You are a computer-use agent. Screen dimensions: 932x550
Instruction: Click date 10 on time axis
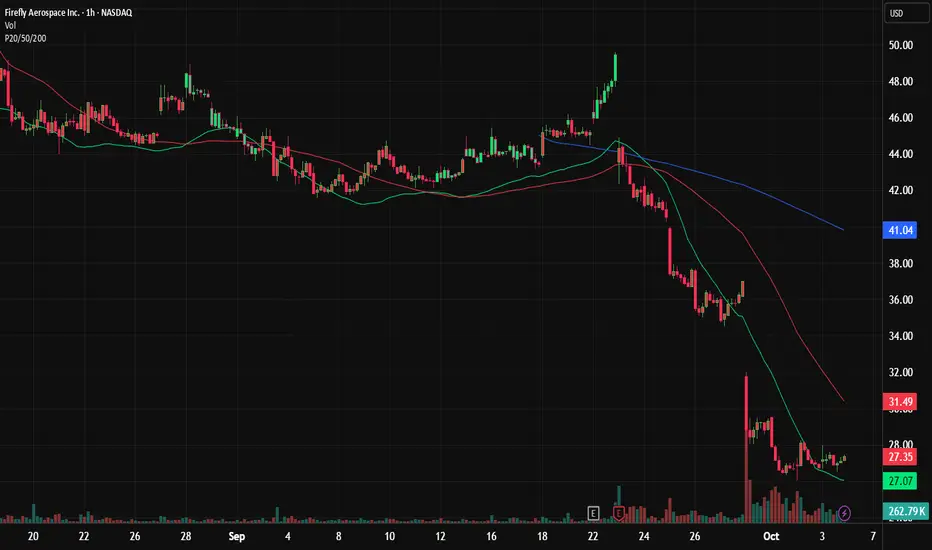pyautogui.click(x=389, y=536)
